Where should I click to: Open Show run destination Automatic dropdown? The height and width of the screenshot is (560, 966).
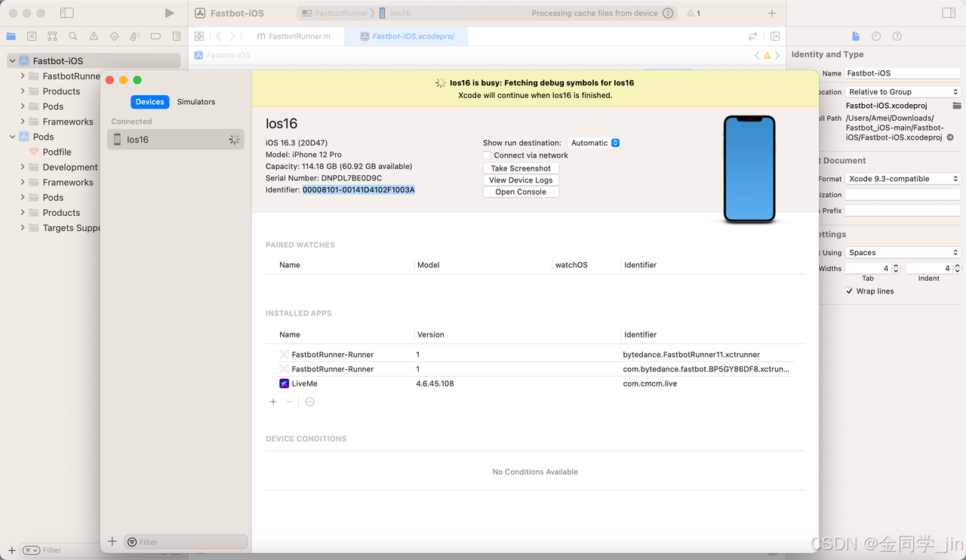594,143
